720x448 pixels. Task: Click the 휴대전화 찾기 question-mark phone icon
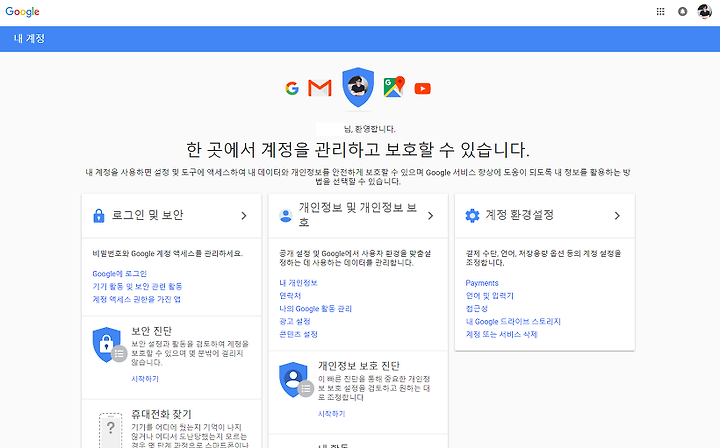(x=111, y=430)
